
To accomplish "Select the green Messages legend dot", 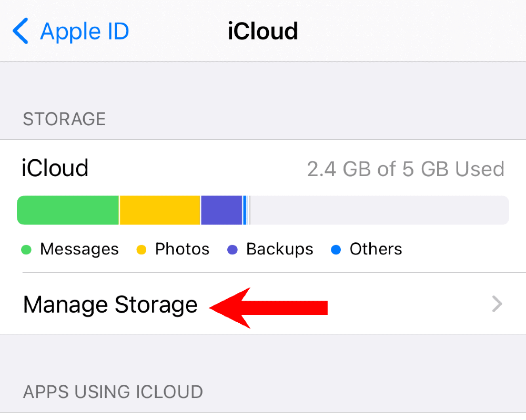I will pyautogui.click(x=26, y=250).
